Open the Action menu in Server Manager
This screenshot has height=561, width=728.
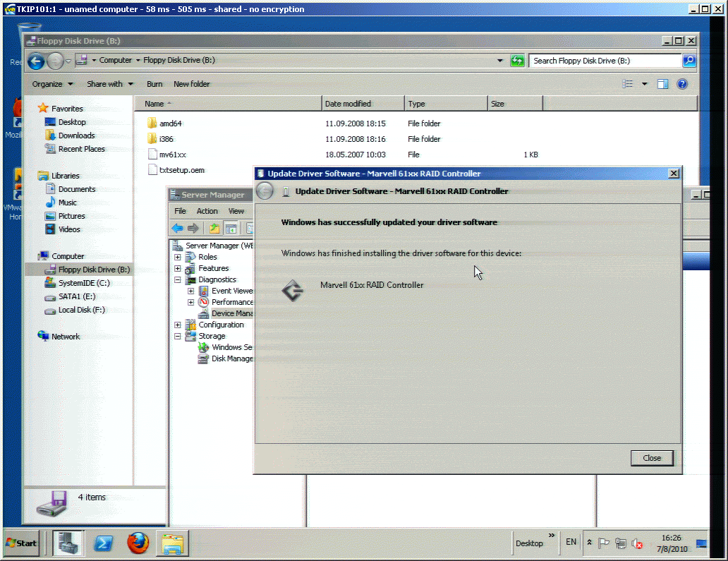tap(207, 211)
